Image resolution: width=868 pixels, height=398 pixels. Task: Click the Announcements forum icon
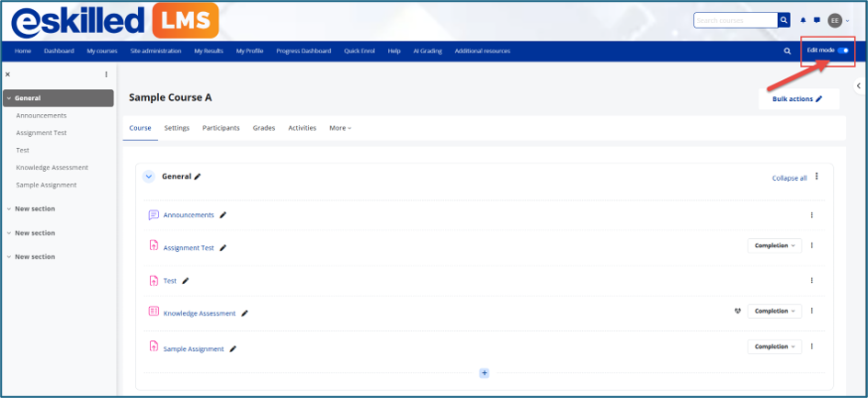(154, 215)
